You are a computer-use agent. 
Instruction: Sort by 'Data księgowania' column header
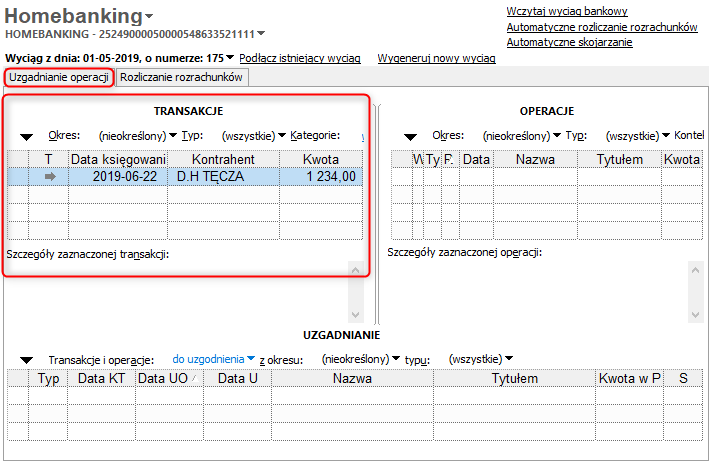pos(118,159)
